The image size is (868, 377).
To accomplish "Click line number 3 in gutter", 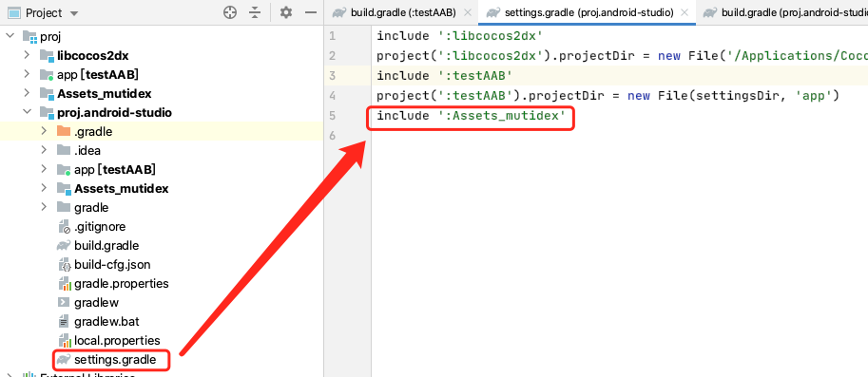I will (x=332, y=76).
